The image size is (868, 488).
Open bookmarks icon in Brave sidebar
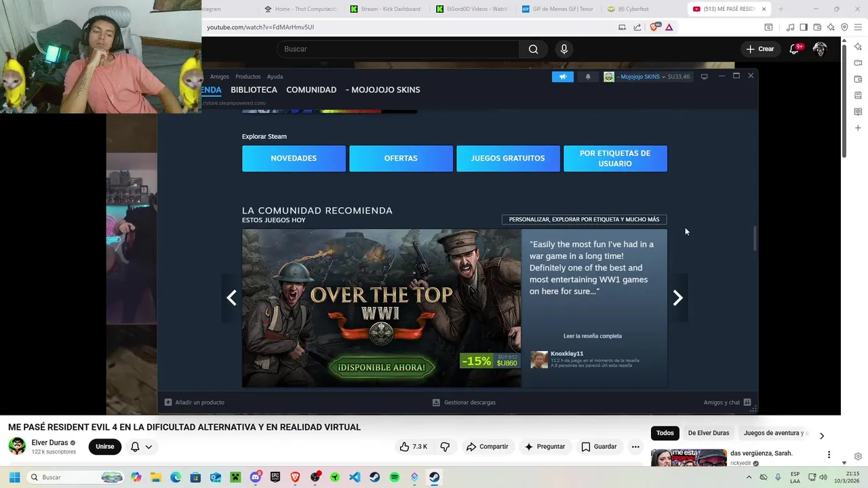point(858,96)
